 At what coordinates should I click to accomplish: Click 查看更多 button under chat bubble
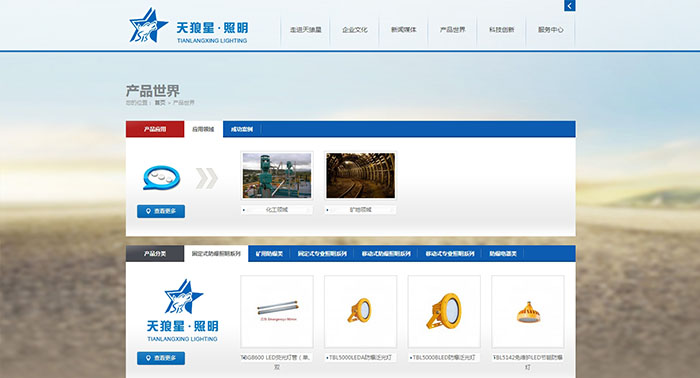click(161, 211)
